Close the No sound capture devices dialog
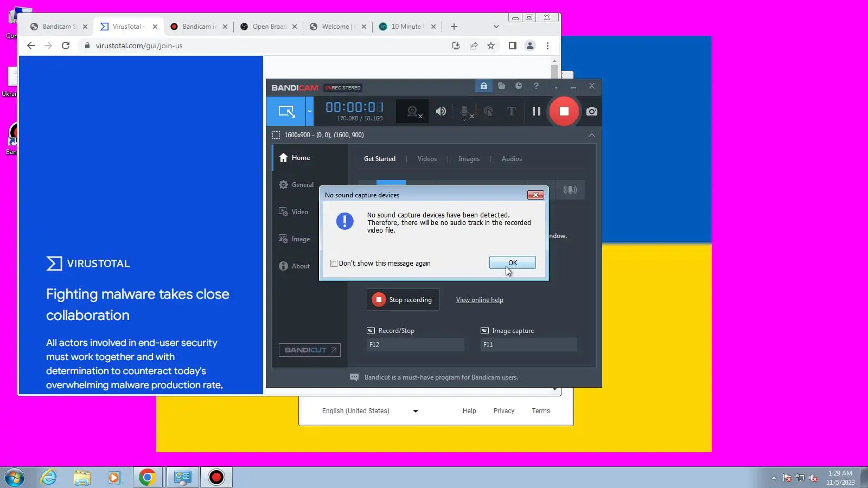 (x=535, y=195)
